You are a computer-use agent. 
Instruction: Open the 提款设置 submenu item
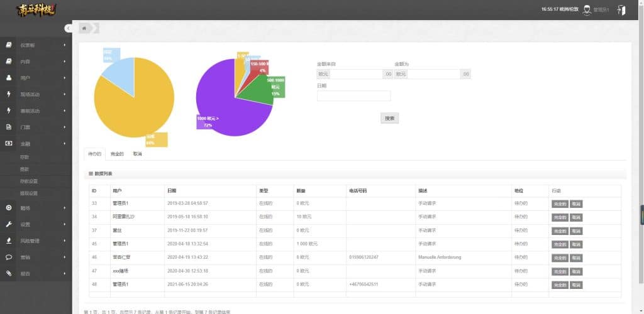[29, 193]
